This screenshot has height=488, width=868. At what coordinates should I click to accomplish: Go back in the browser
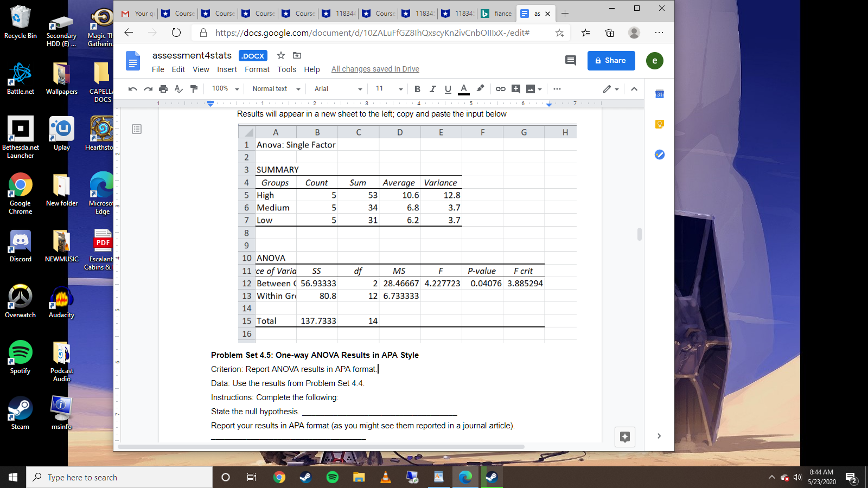coord(129,33)
